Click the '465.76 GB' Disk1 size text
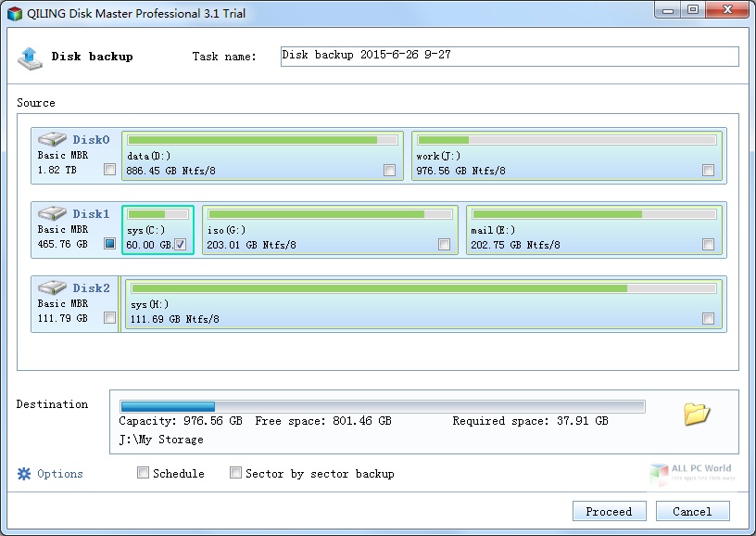The image size is (756, 536). tap(63, 244)
